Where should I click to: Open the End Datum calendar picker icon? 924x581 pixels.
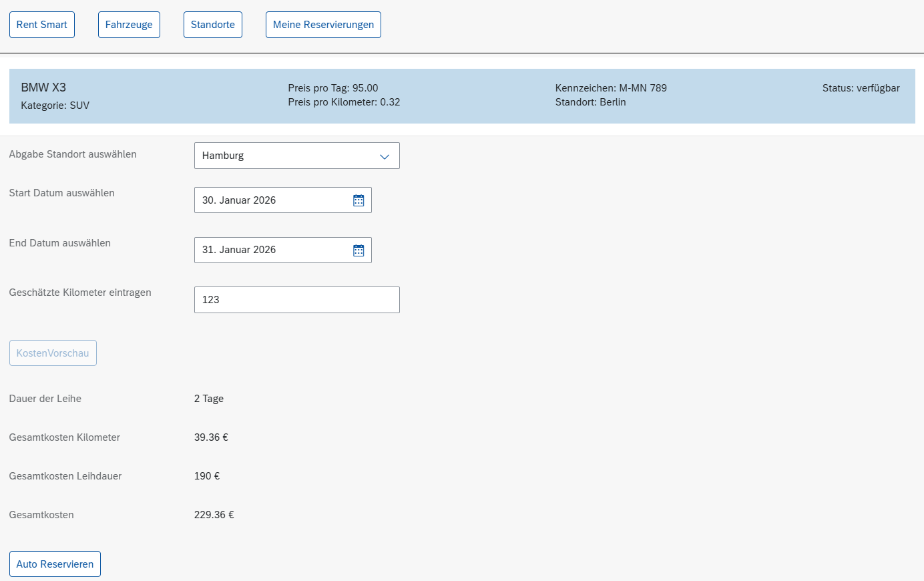(359, 250)
